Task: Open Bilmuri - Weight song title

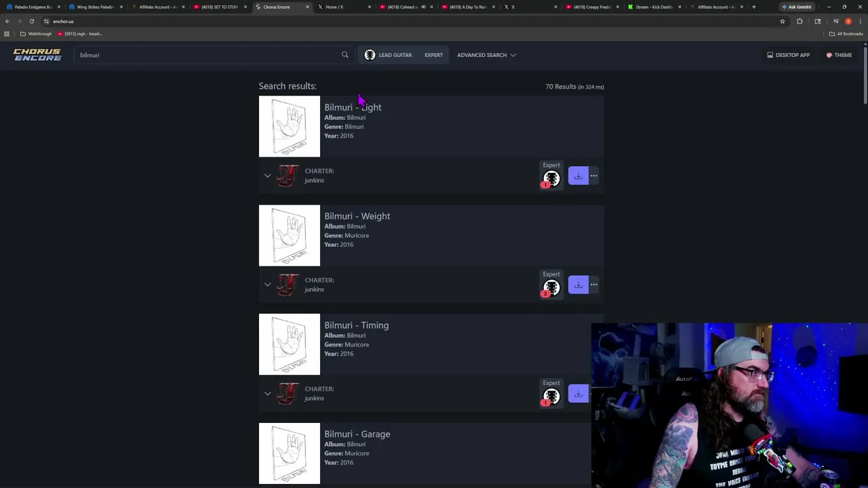Action: (x=357, y=216)
